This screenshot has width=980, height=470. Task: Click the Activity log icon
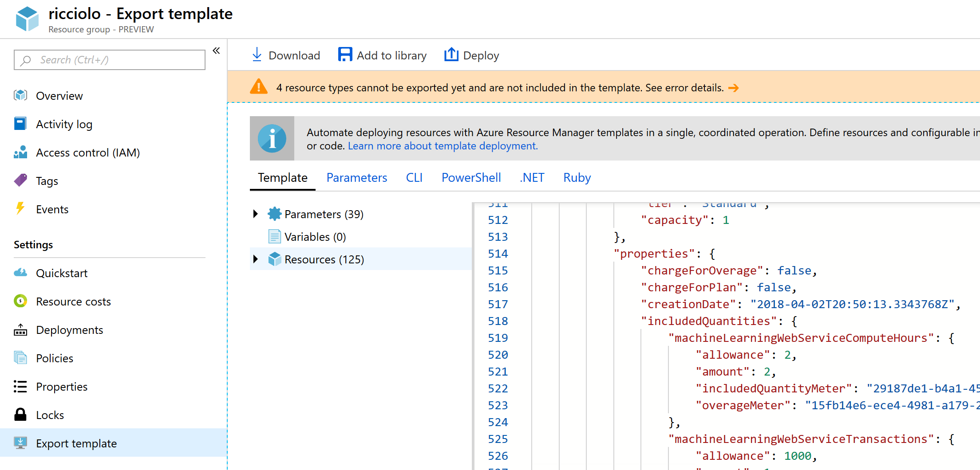20,124
